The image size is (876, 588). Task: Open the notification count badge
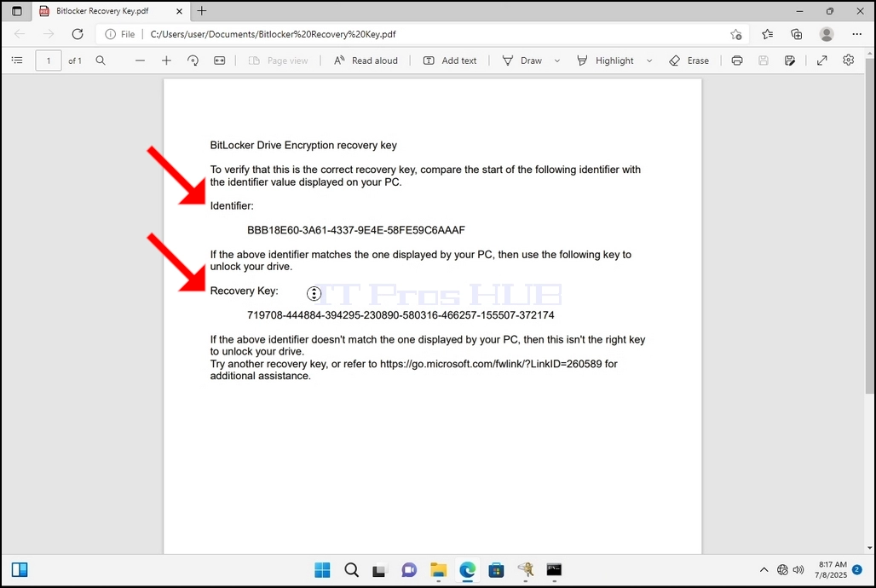[x=857, y=570]
